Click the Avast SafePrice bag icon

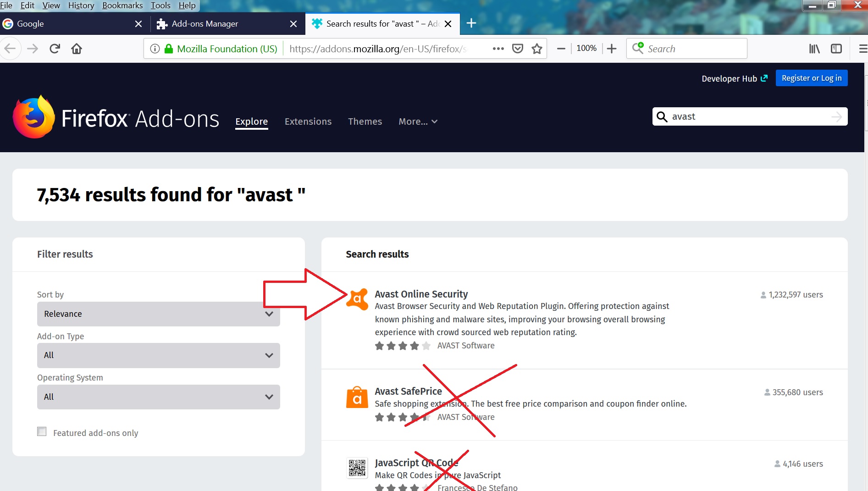coord(357,397)
